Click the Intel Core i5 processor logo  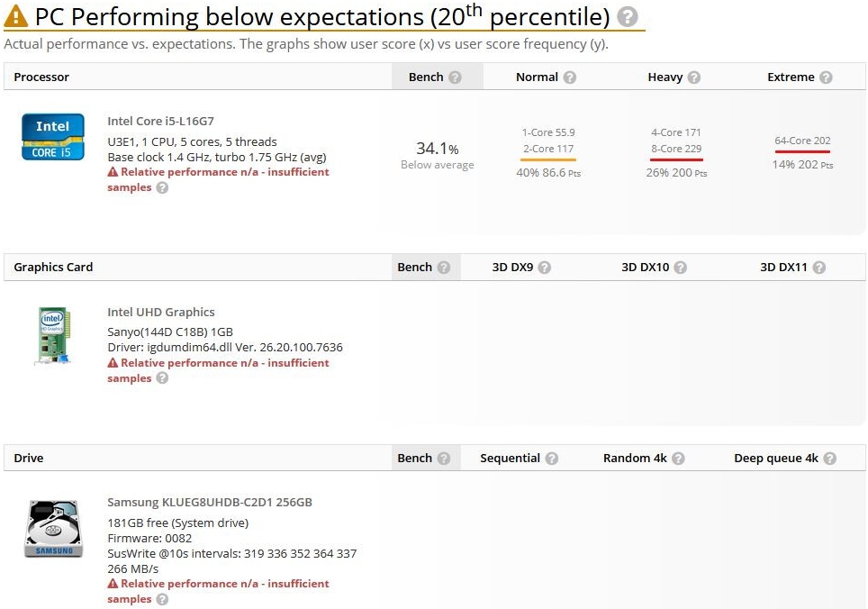(x=53, y=137)
